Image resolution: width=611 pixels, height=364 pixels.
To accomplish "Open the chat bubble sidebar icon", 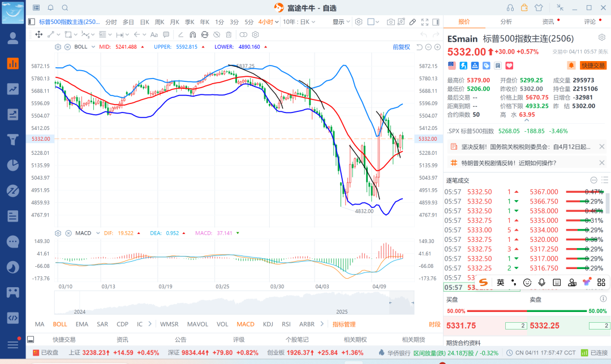I will [x=13, y=242].
